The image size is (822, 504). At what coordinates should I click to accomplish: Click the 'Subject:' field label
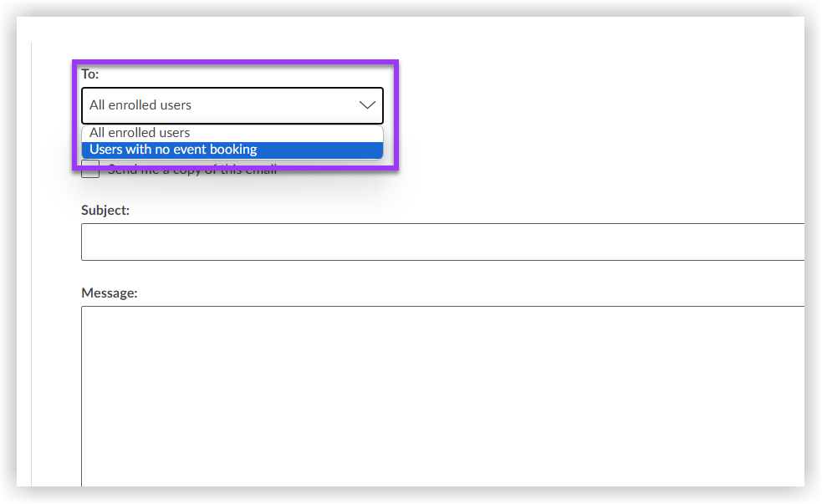pyautogui.click(x=105, y=211)
